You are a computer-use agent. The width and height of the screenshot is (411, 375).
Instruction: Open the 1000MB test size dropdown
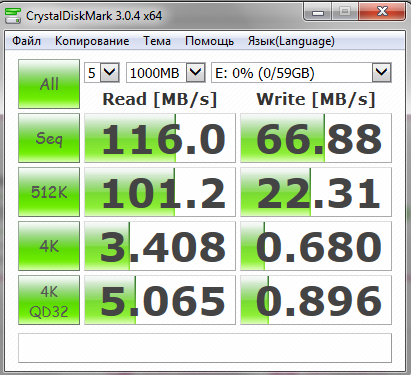[x=166, y=73]
